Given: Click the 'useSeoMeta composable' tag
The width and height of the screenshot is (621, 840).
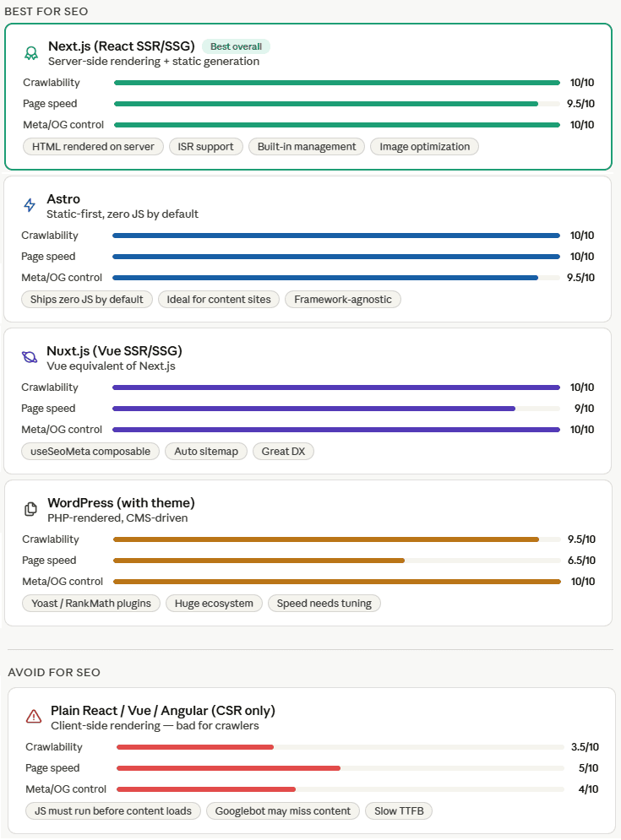Looking at the screenshot, I should pos(90,452).
